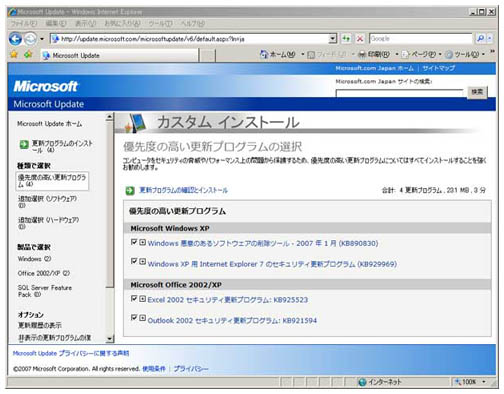Screen dimensions: 504x394
Task: Click 更新プログラムの確認とインストール link
Action: click(183, 190)
